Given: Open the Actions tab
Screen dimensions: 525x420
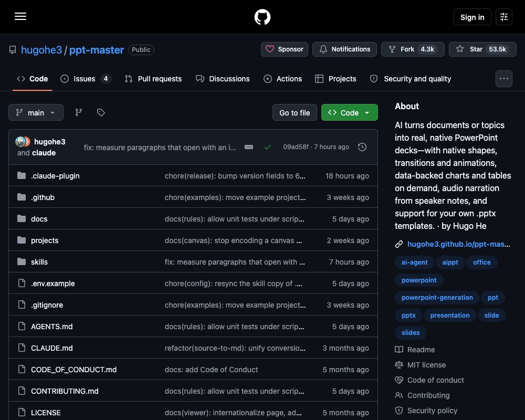Looking at the screenshot, I should [x=282, y=79].
